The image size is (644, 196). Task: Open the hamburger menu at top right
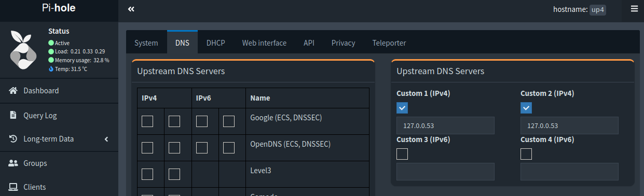(x=634, y=9)
